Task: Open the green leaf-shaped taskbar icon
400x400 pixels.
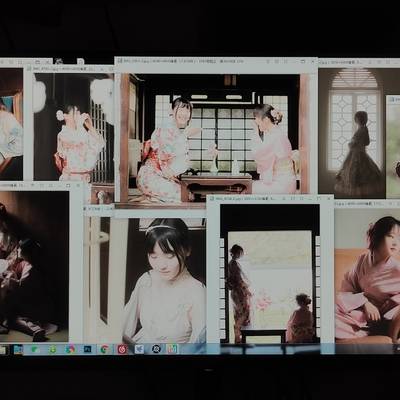Action: coord(35,349)
